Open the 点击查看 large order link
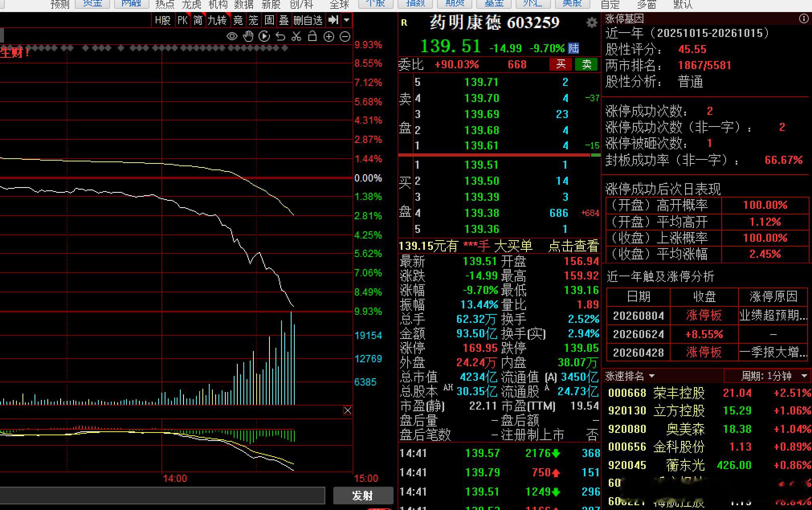This screenshot has width=812, height=510. pos(573,246)
